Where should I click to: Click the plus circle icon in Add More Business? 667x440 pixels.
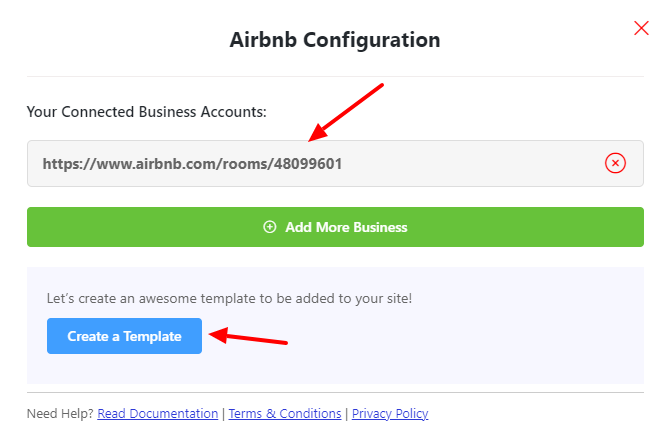click(x=269, y=227)
